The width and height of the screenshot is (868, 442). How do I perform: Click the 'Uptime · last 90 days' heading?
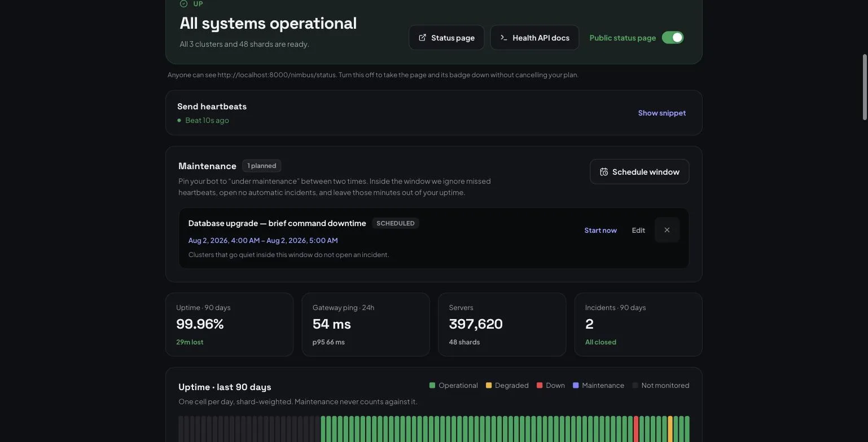tap(225, 387)
